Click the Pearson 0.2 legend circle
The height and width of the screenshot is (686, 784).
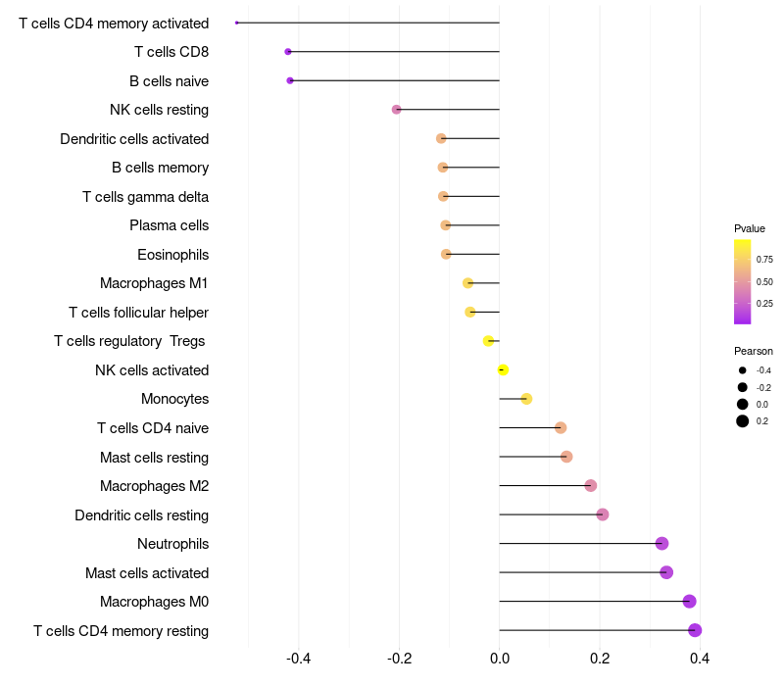tap(743, 421)
